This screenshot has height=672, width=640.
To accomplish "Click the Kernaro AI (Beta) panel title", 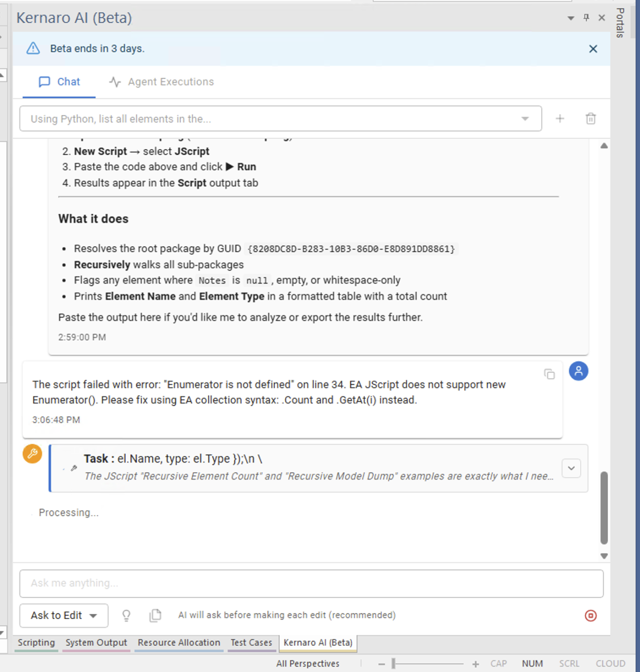I will tap(74, 18).
